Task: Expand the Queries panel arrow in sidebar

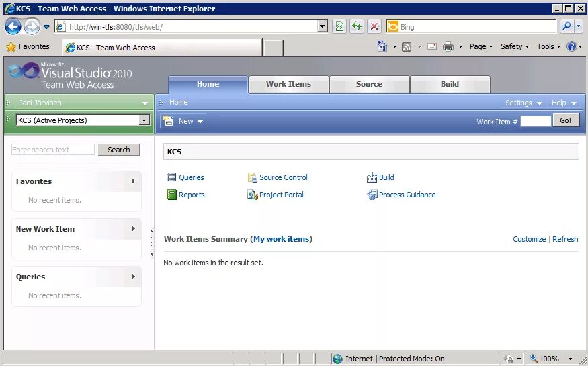Action: pyautogui.click(x=134, y=277)
